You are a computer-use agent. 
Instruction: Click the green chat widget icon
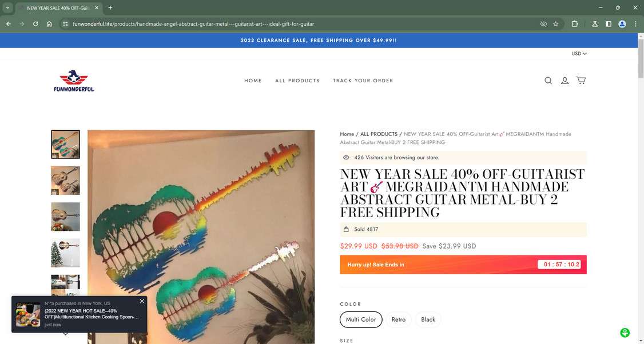click(625, 333)
